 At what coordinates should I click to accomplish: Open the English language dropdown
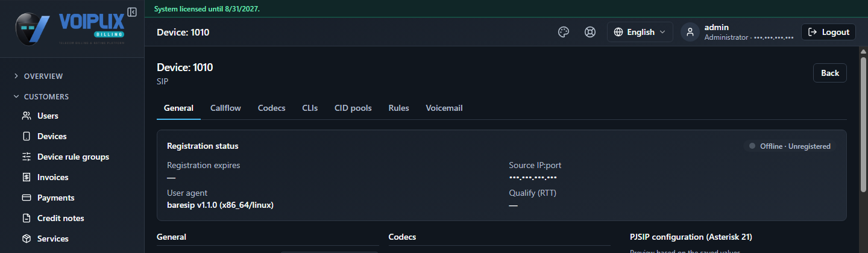(x=640, y=33)
